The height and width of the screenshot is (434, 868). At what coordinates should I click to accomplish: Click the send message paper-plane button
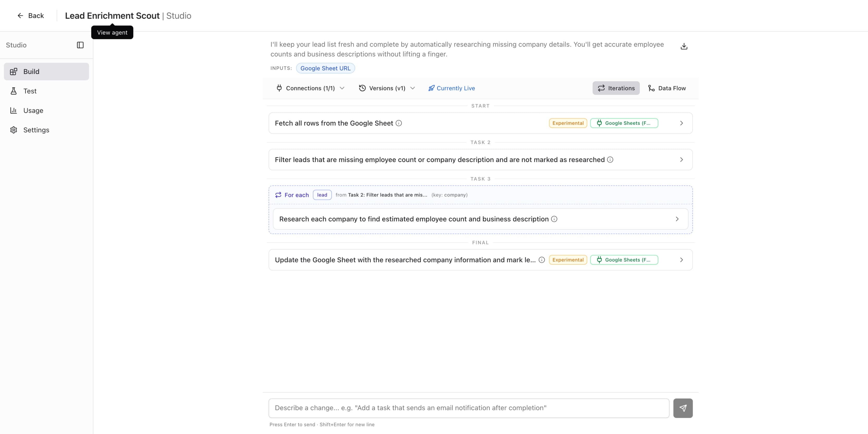pyautogui.click(x=683, y=408)
